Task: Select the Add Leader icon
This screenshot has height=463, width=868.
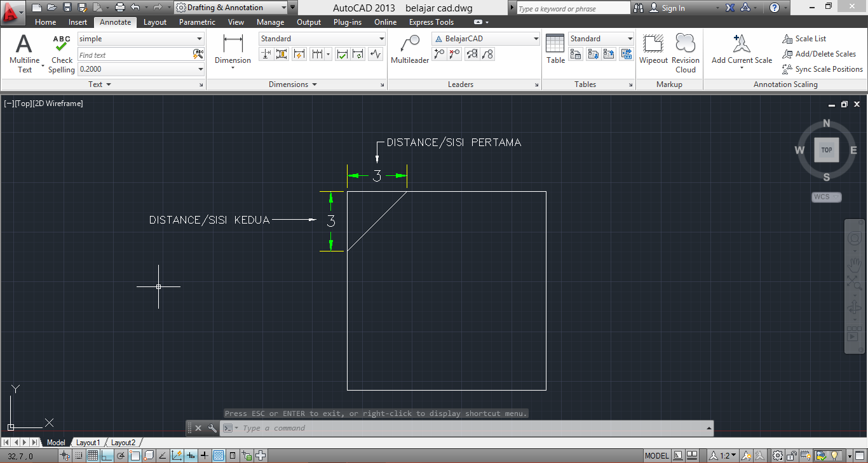Action: click(438, 54)
